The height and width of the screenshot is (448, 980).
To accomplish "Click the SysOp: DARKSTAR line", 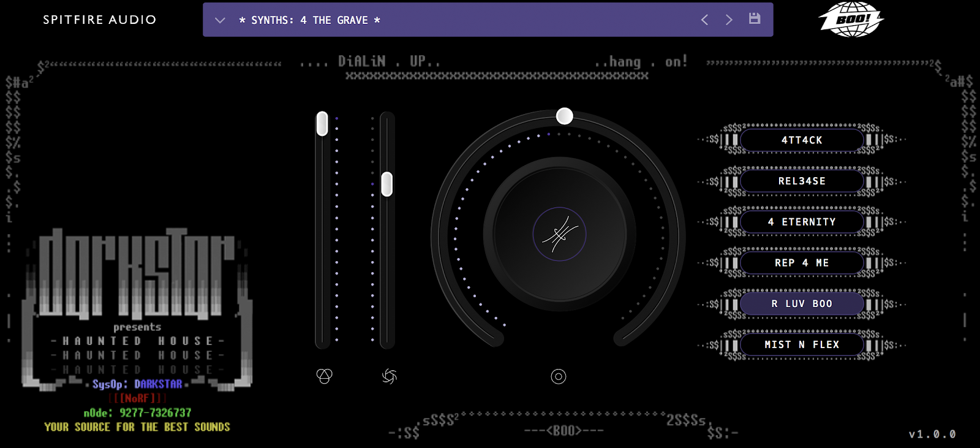I will point(137,384).
